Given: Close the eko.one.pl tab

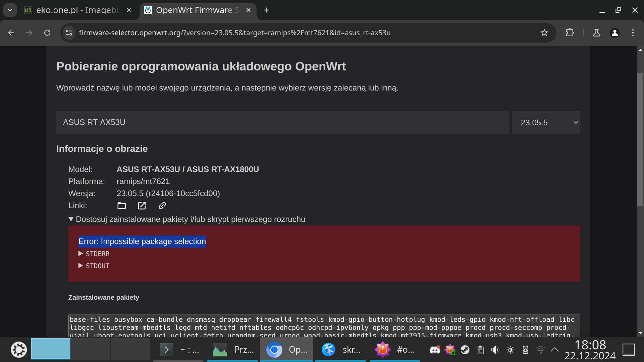Looking at the screenshot, I should [x=129, y=10].
